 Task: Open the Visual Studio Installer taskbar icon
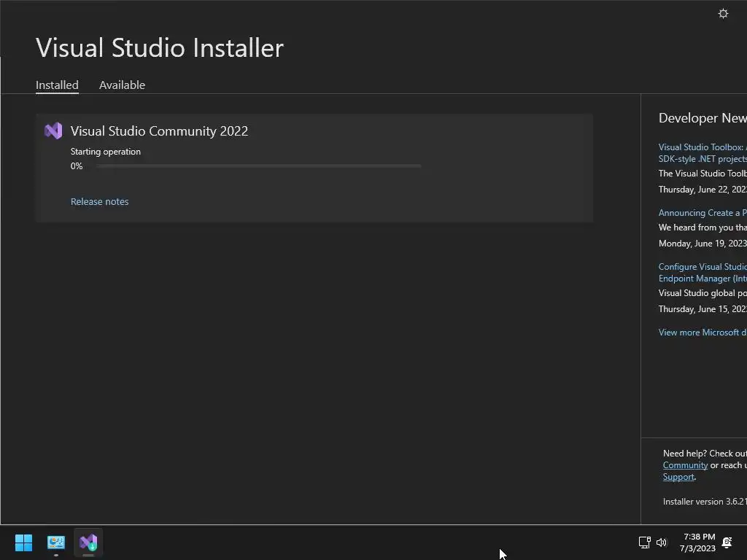(x=88, y=542)
